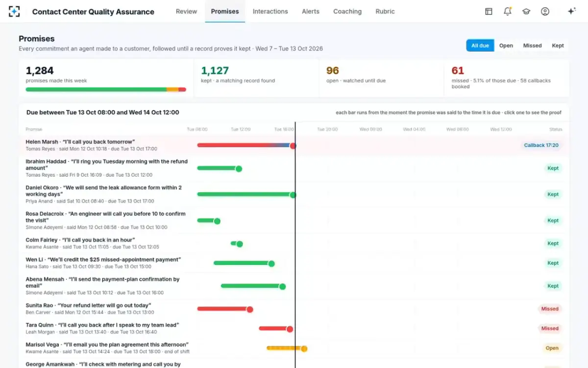This screenshot has width=588, height=368.
Task: Filter promises by Kept
Action: point(558,46)
